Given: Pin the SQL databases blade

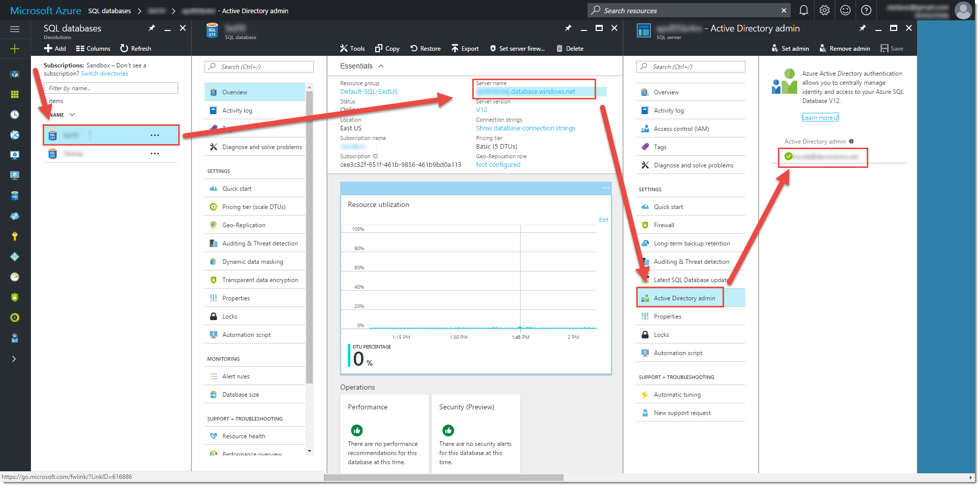Looking at the screenshot, I should 152,28.
